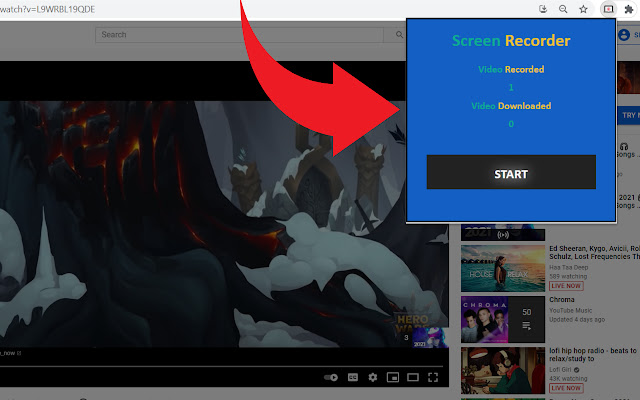This screenshot has height=400, width=640.
Task: Click the install/download icon in address bar
Action: coord(542,9)
